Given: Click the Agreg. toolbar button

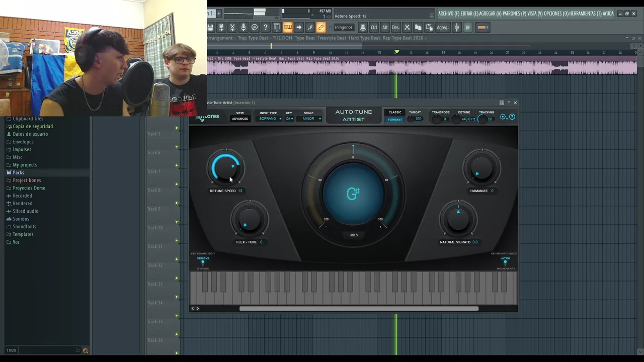Looking at the screenshot, I should point(443,27).
